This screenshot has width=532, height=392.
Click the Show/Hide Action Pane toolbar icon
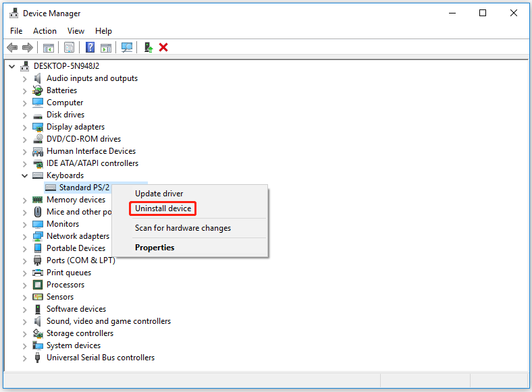point(106,47)
